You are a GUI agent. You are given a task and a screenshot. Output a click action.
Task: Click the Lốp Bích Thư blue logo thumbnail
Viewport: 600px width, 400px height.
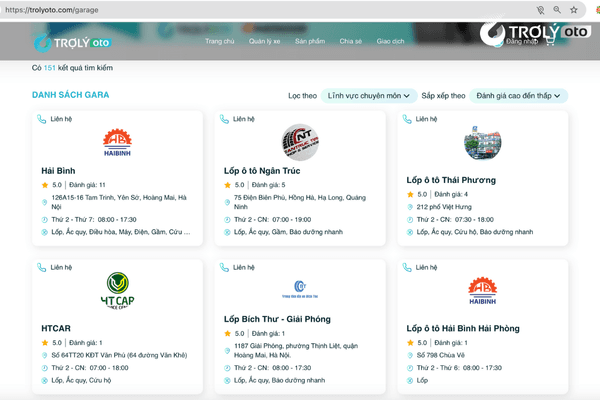(x=300, y=289)
